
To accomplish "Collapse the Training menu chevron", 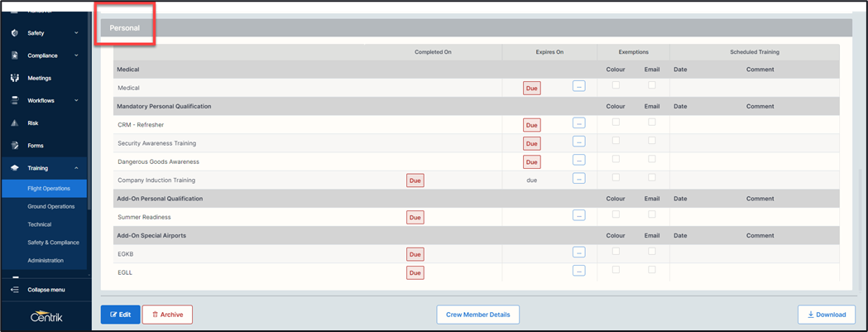I will click(x=76, y=168).
